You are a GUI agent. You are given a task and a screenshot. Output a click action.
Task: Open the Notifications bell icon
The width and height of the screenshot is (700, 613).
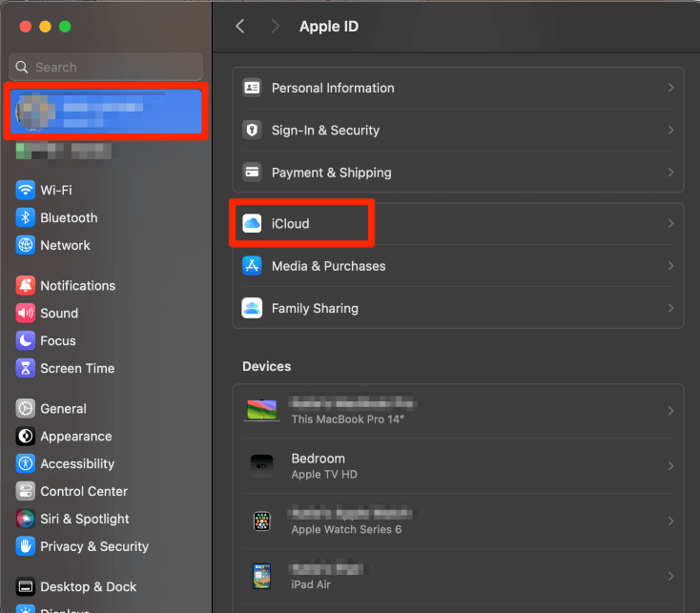26,286
